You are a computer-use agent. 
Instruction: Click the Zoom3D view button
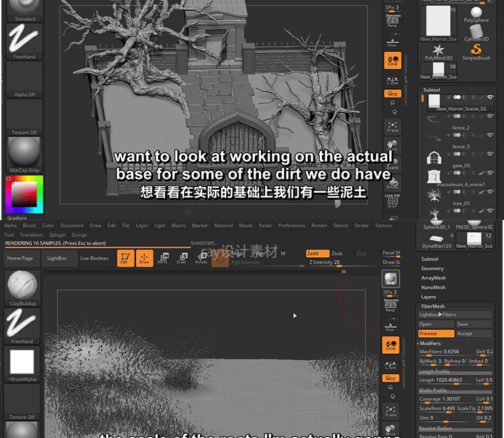pos(393,164)
